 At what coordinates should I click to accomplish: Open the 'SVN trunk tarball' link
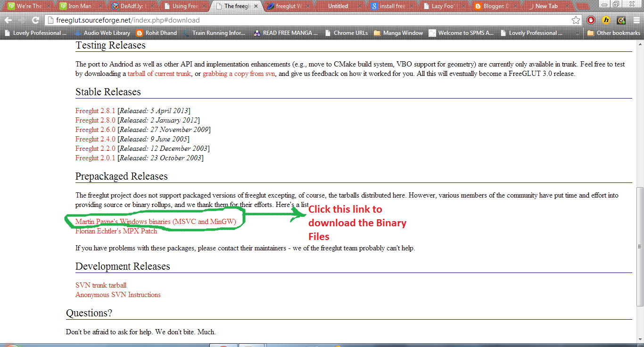tap(101, 285)
